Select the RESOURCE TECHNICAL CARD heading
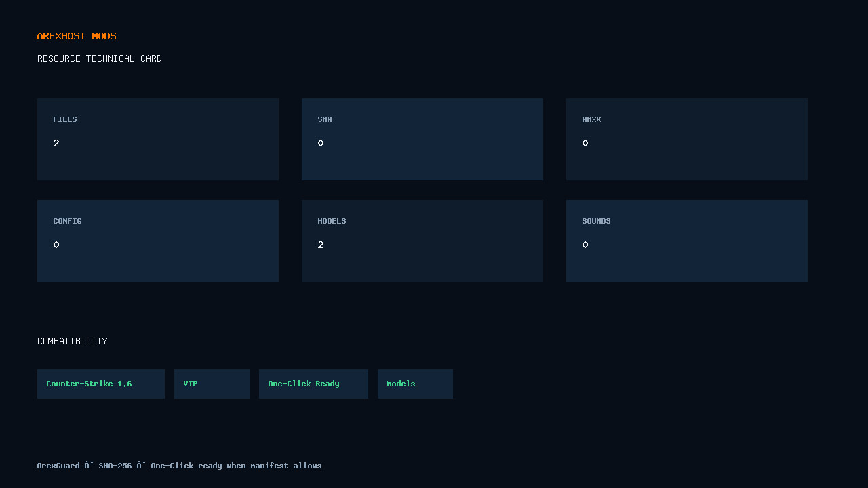 coord(100,58)
